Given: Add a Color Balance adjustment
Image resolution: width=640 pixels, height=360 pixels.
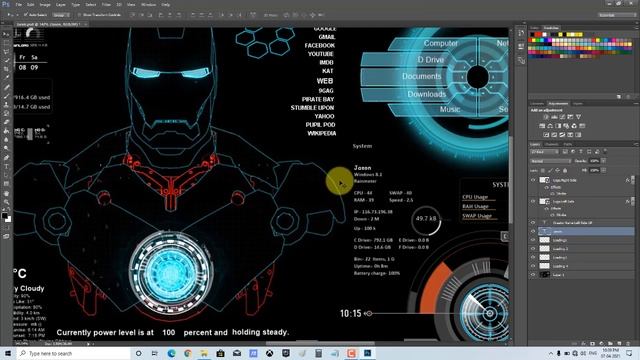Looking at the screenshot, I should [550, 126].
